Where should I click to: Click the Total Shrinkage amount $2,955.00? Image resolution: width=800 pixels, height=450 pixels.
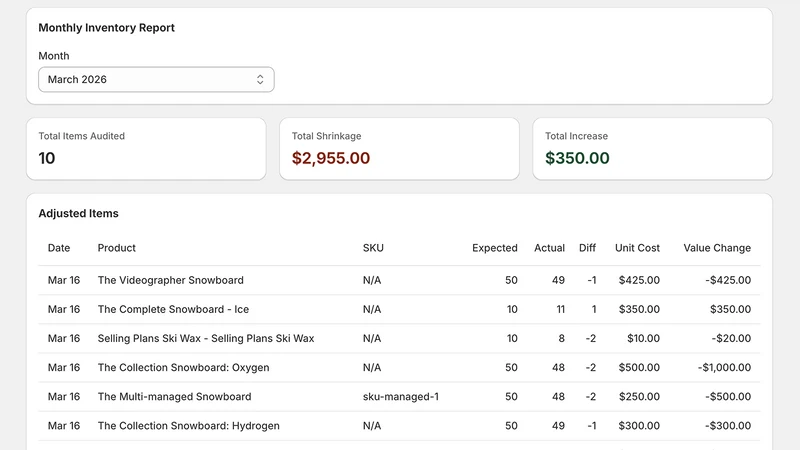point(331,158)
